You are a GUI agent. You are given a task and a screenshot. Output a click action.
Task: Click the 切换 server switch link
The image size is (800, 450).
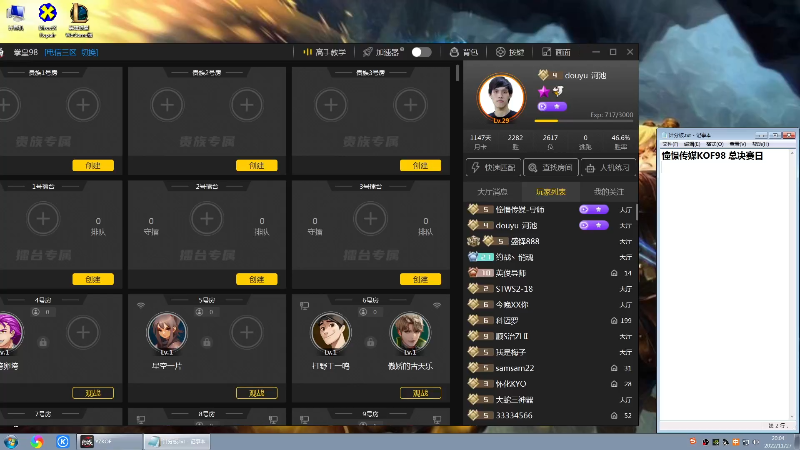coord(89,52)
